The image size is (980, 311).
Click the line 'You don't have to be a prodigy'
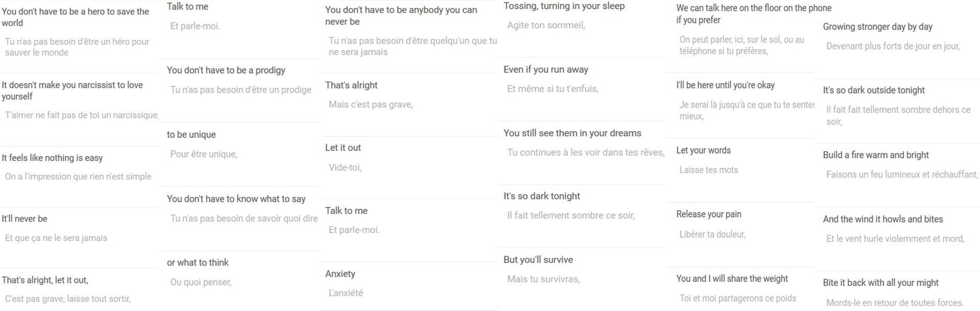(226, 70)
